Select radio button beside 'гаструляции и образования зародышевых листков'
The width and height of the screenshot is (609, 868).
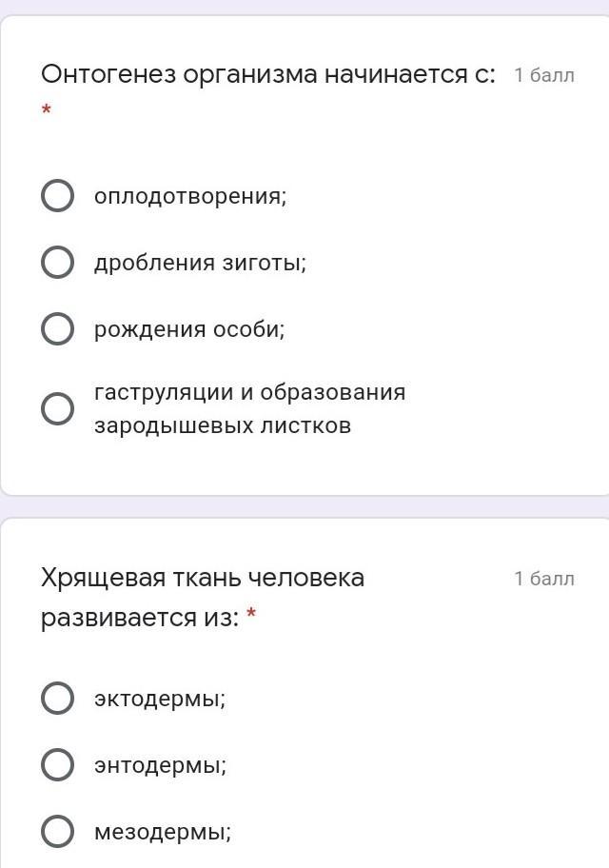point(57,409)
